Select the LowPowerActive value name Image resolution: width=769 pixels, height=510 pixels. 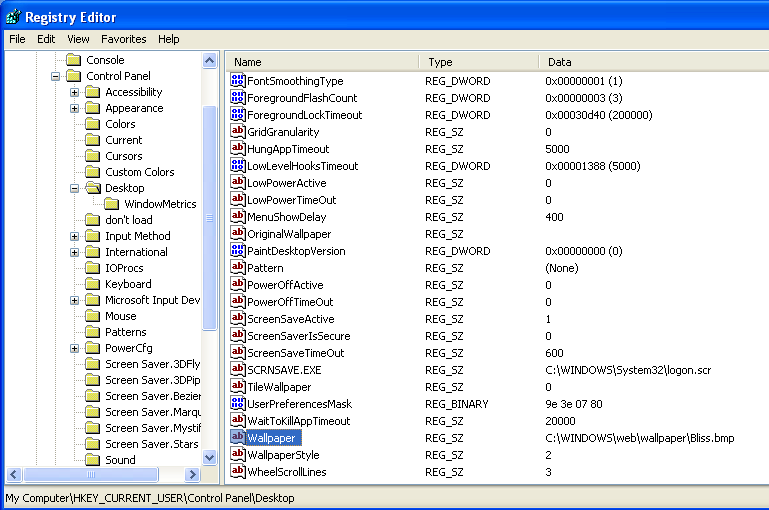(x=286, y=183)
